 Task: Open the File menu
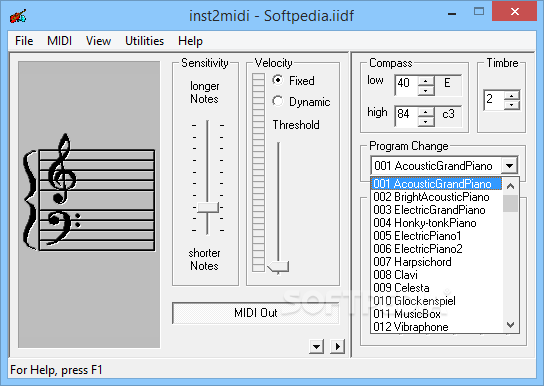pos(24,41)
